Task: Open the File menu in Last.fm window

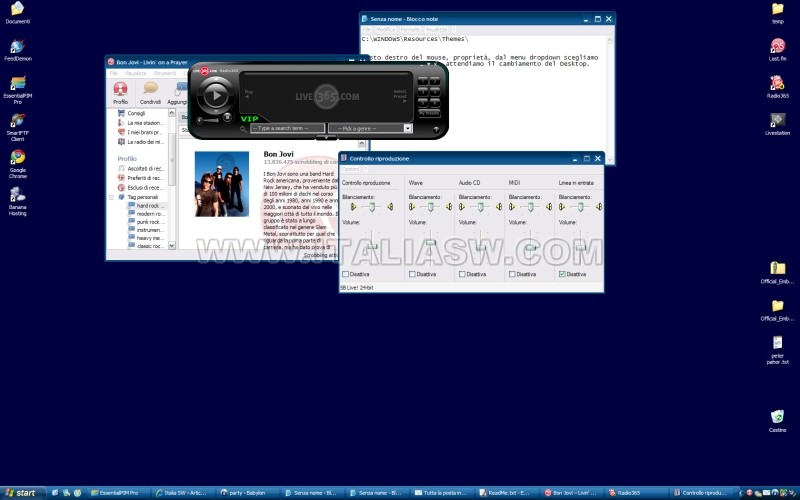Action: click(113, 73)
